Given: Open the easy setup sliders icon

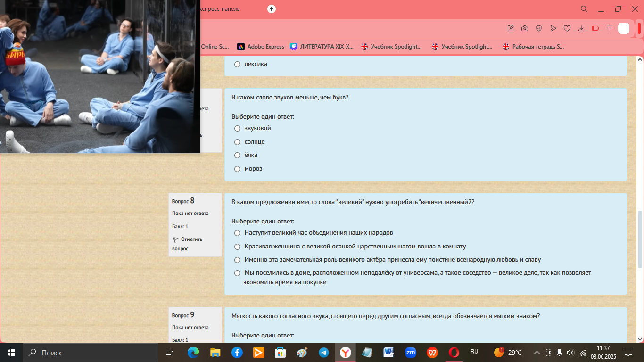Looking at the screenshot, I should [x=610, y=28].
